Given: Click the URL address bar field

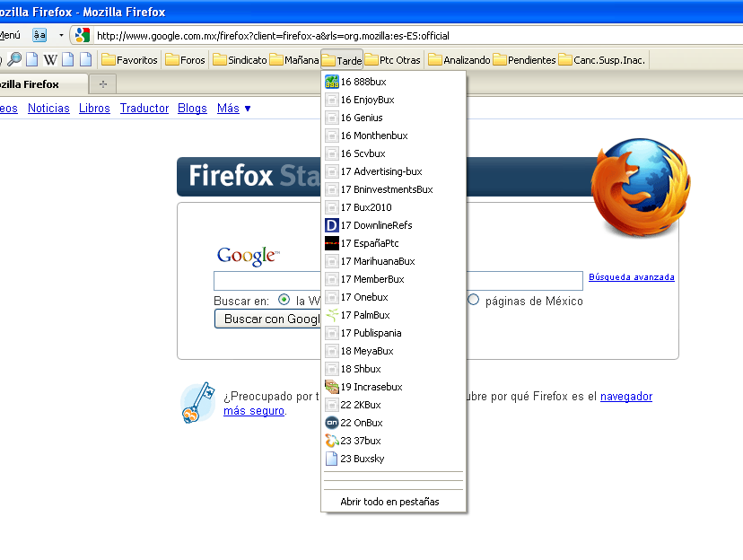Looking at the screenshot, I should click(x=417, y=36).
